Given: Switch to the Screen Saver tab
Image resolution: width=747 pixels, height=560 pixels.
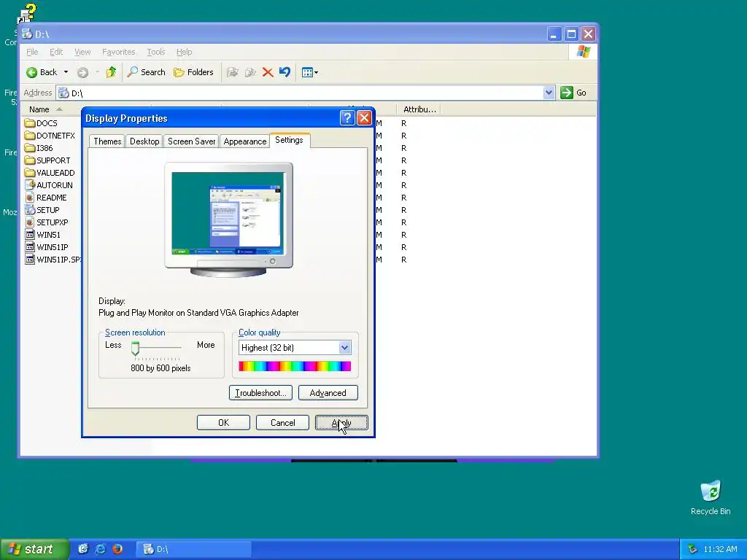Looking at the screenshot, I should pyautogui.click(x=192, y=141).
